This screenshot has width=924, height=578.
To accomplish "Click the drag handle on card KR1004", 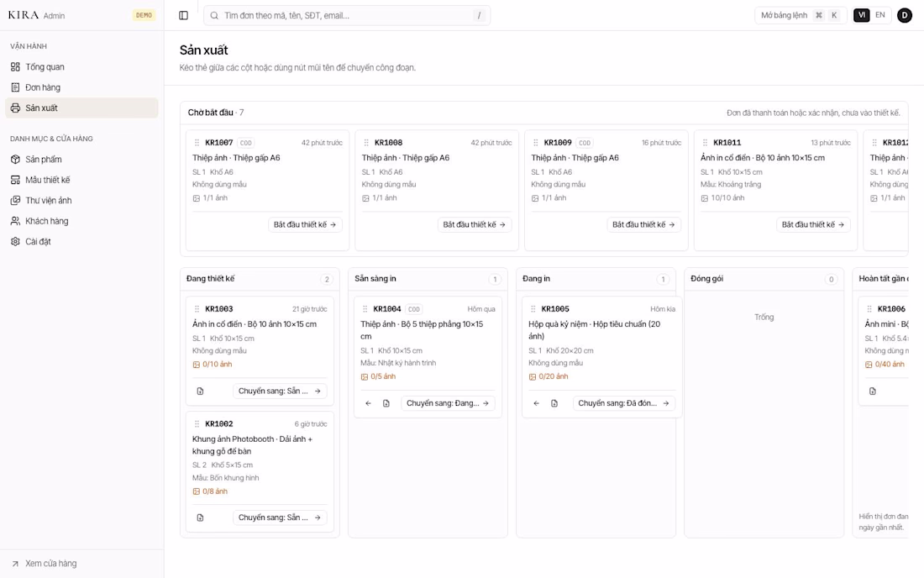I will 365,308.
